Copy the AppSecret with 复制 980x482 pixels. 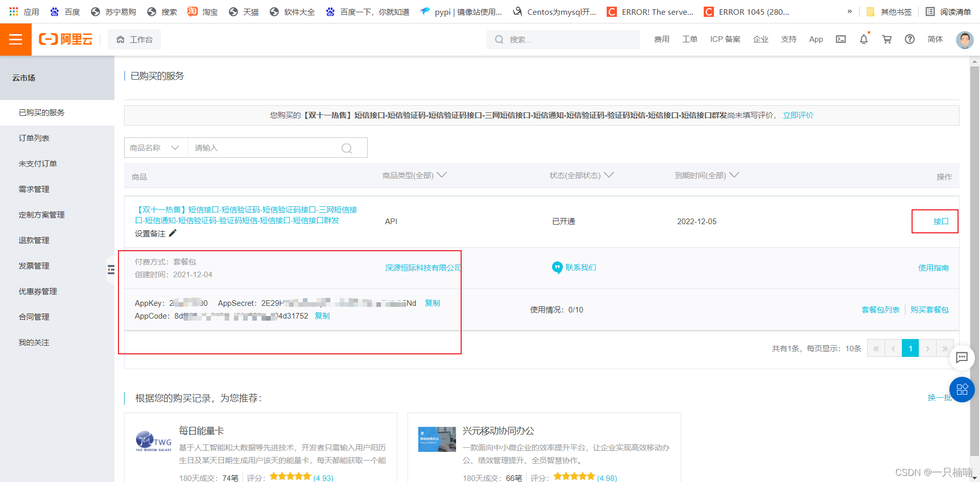432,303
